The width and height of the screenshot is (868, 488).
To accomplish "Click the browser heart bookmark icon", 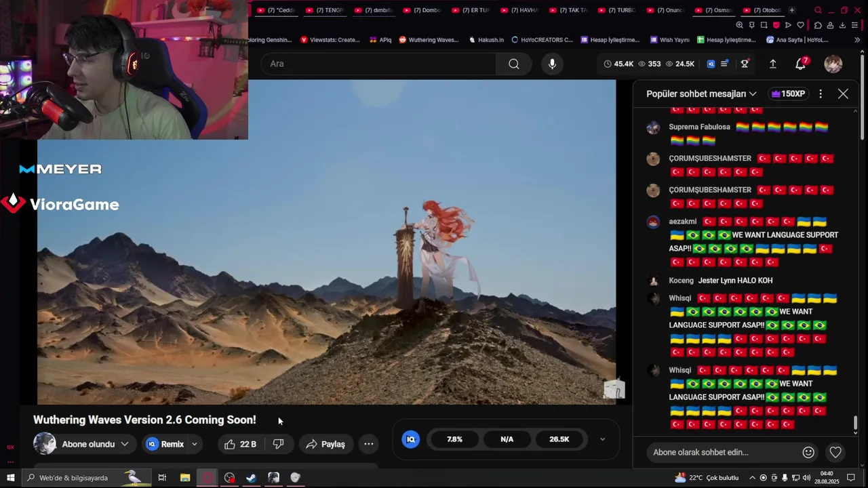I will click(x=800, y=25).
